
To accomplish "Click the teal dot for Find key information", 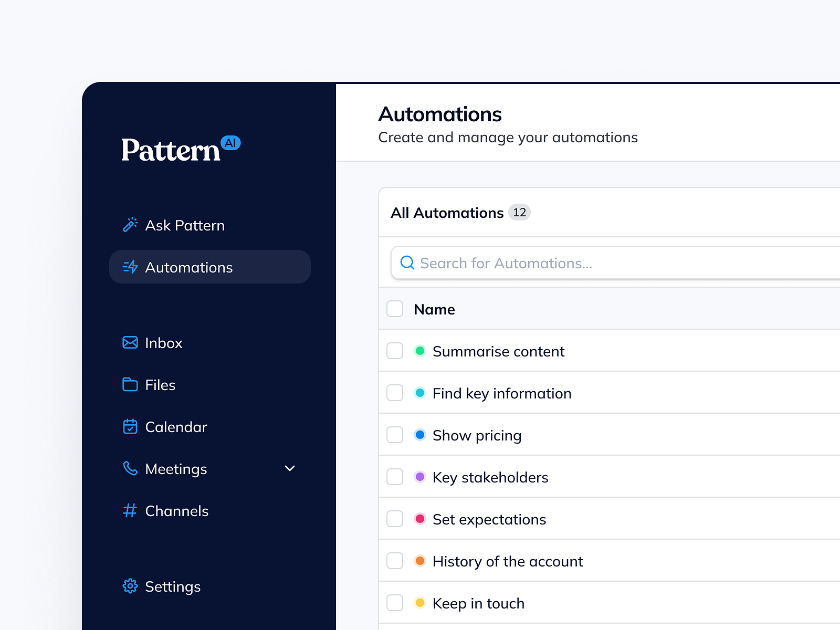I will tap(420, 393).
